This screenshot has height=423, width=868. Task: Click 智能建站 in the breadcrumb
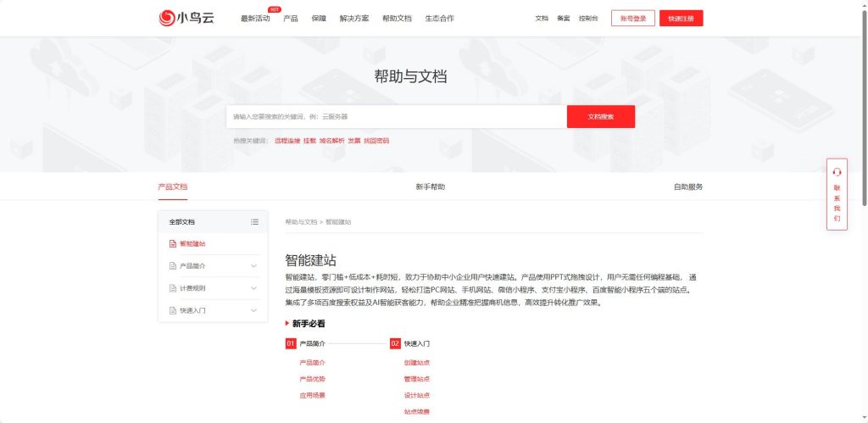coord(338,222)
